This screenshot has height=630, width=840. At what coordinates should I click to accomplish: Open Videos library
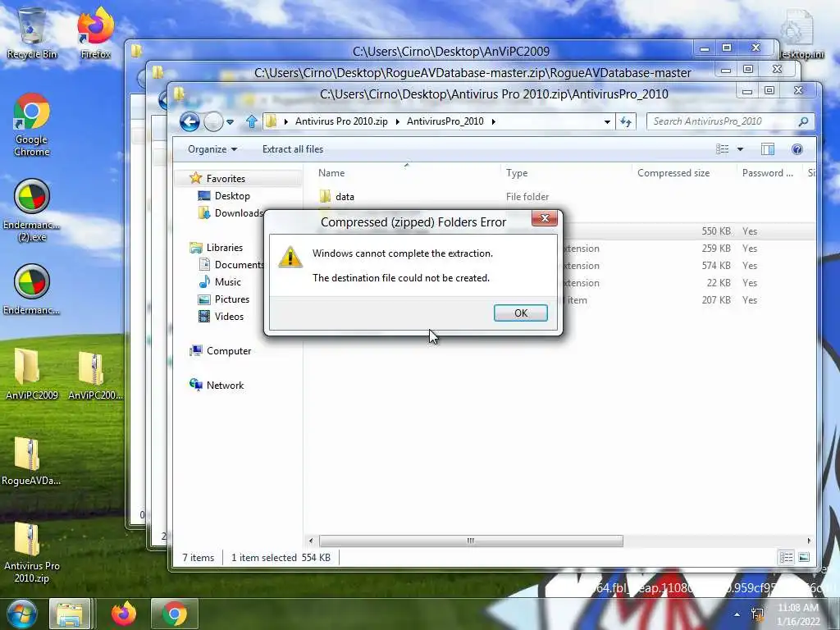pos(229,317)
